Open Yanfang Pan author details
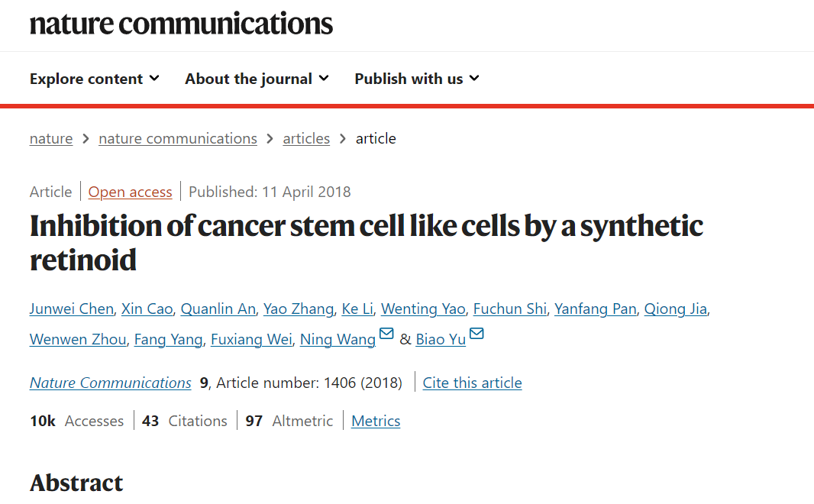Screen dimensions: 814x504 click(x=595, y=309)
